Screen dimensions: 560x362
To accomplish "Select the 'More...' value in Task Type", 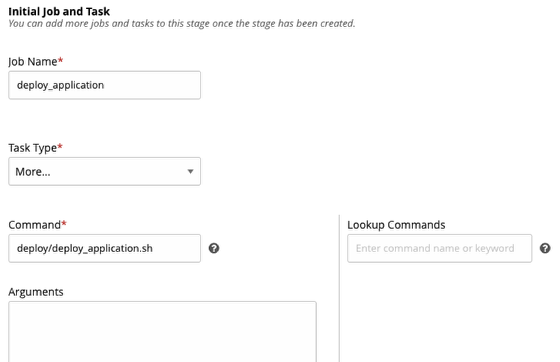I will tap(33, 172).
